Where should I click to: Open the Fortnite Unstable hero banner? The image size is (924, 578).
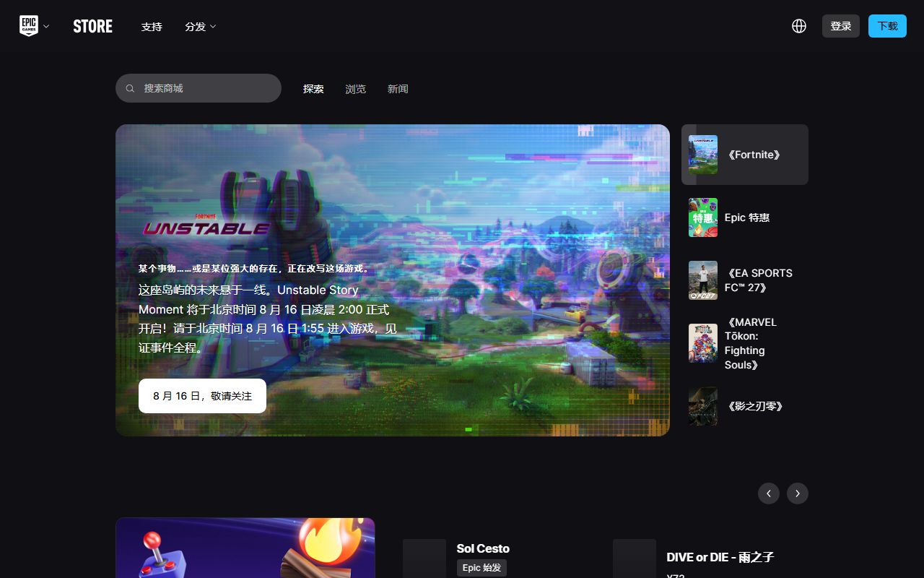point(393,280)
